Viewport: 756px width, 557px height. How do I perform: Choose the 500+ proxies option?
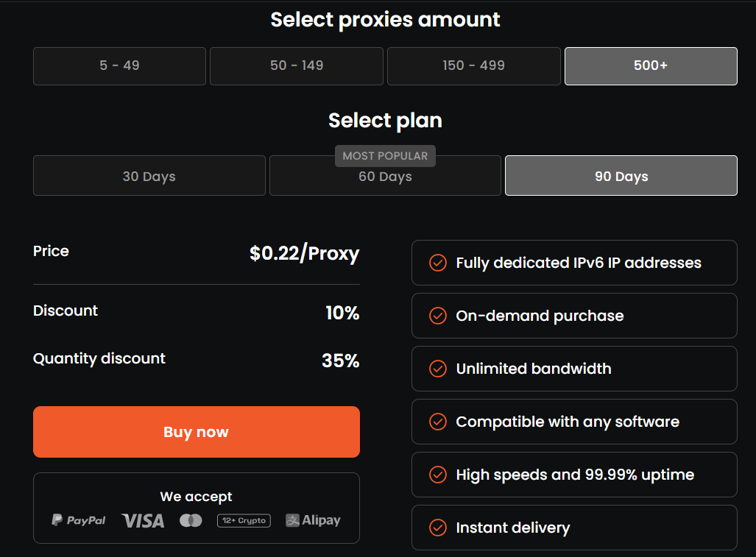point(651,66)
